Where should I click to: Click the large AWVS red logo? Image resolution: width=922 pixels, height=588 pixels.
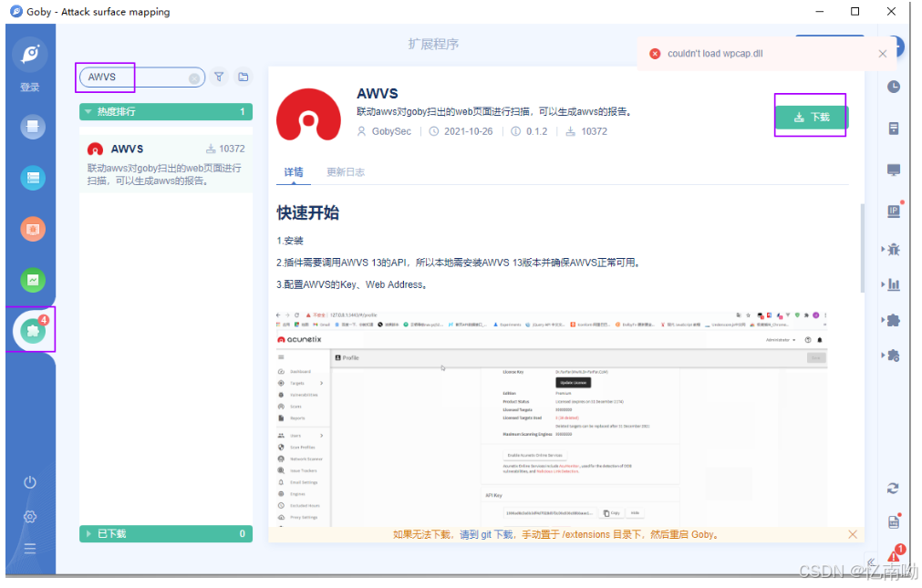(x=309, y=115)
